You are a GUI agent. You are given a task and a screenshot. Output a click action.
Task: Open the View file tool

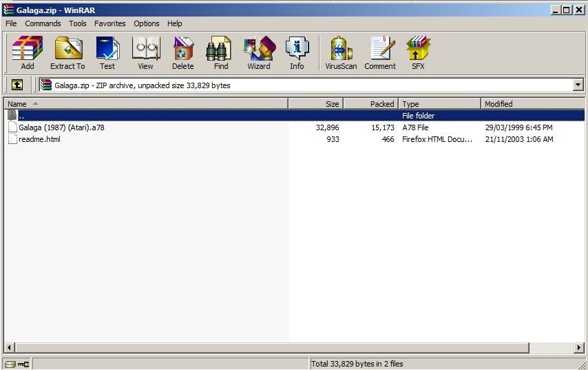click(145, 53)
